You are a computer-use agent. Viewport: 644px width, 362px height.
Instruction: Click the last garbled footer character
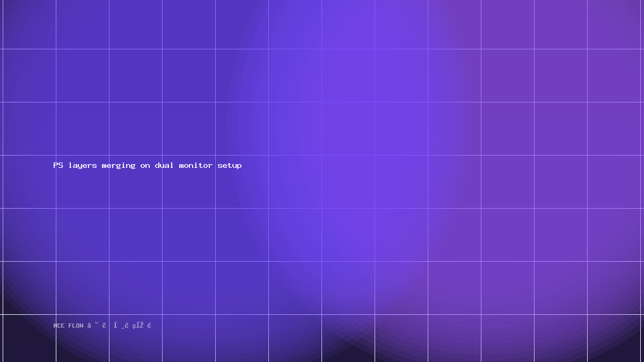point(149,326)
